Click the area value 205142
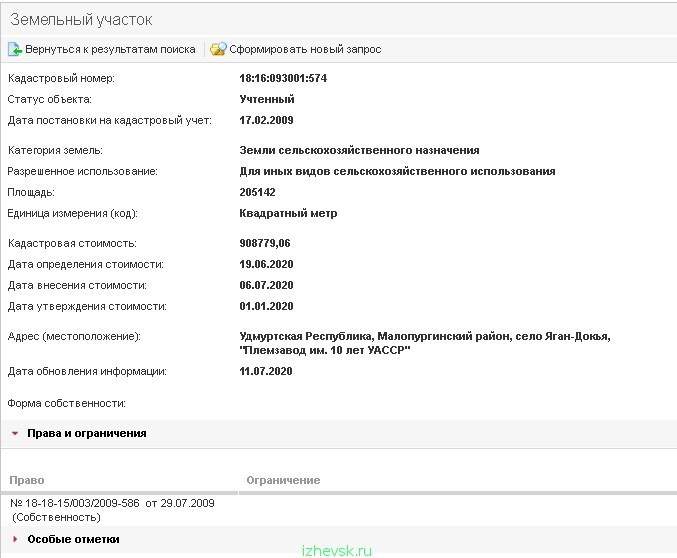The image size is (677, 558). (x=257, y=192)
